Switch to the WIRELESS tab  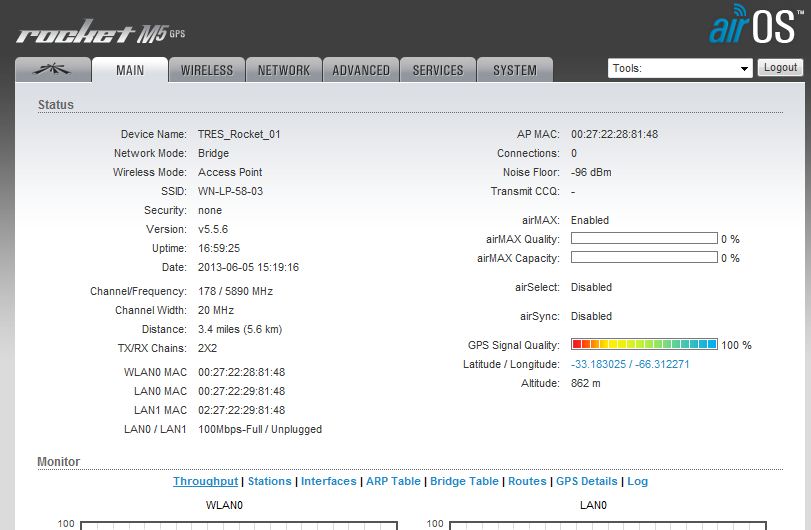[x=206, y=70]
